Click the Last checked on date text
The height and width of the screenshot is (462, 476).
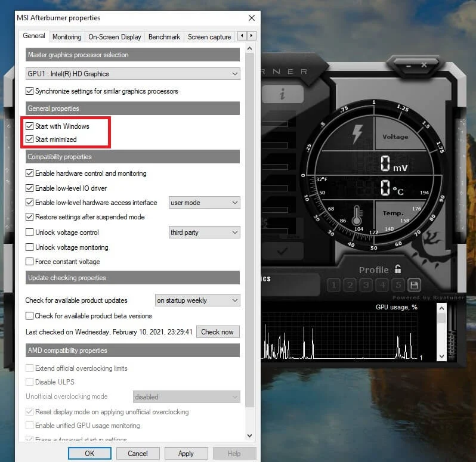click(x=109, y=332)
